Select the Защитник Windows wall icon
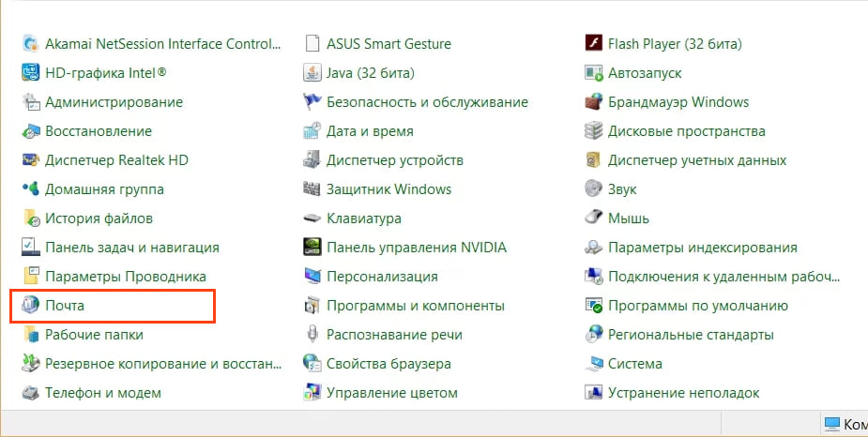This screenshot has height=437, width=868. 312,189
